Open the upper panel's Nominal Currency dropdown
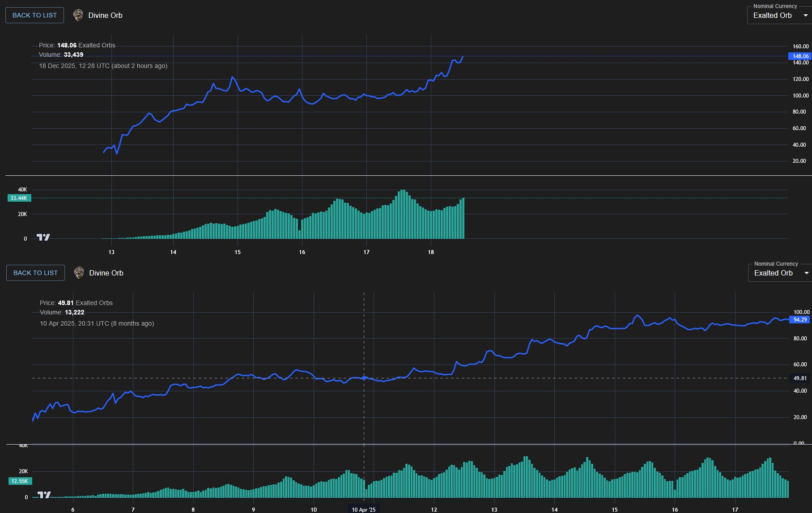Viewport: 812px width, 513px height. 779,15
